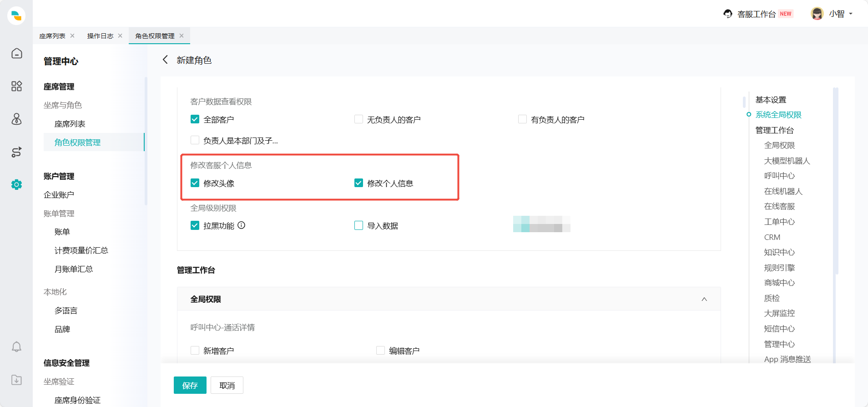The height and width of the screenshot is (407, 868).
Task: Go back using arrow beside 新建角色
Action: click(x=165, y=60)
